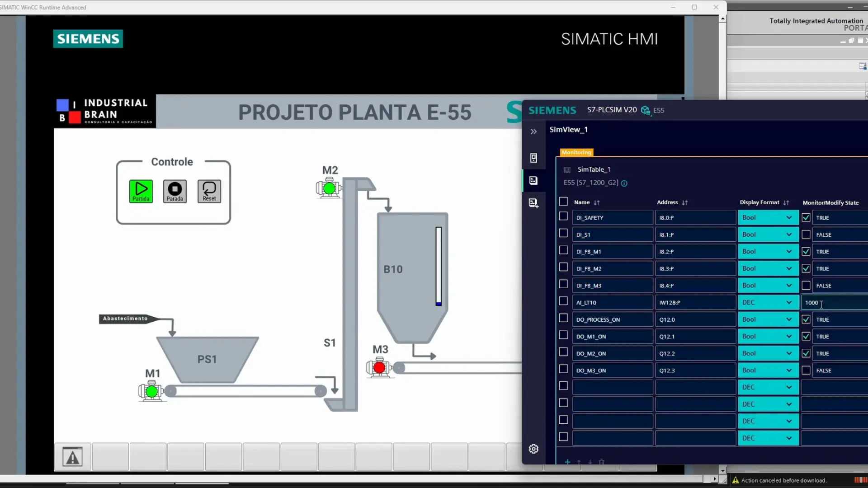
Task: Expand the PLCSIM sidebar with the double-chevron
Action: (534, 131)
